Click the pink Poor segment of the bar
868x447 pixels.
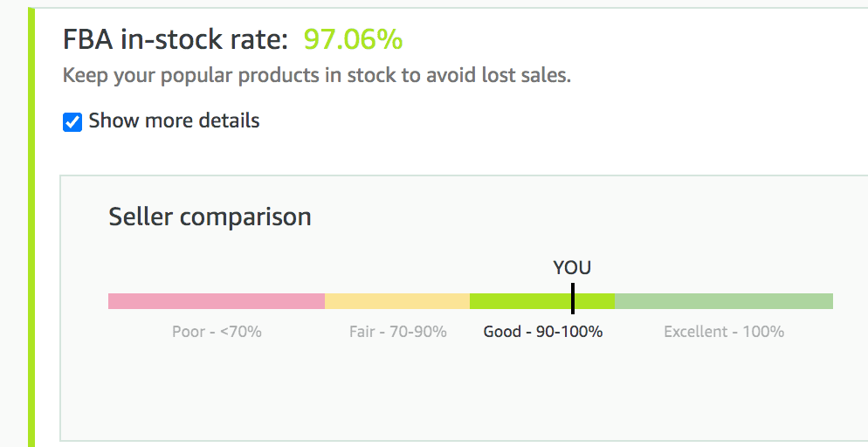[216, 301]
